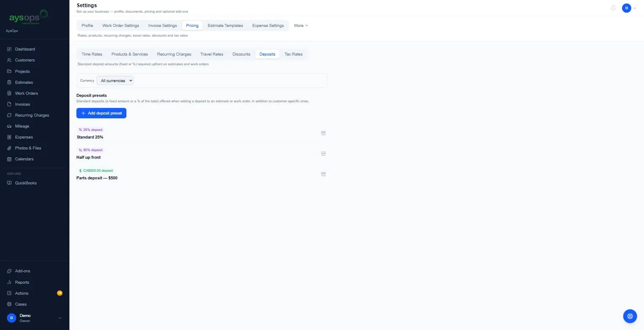Expand the More settings menu
Screen dimensions: 644x330
click(301, 26)
